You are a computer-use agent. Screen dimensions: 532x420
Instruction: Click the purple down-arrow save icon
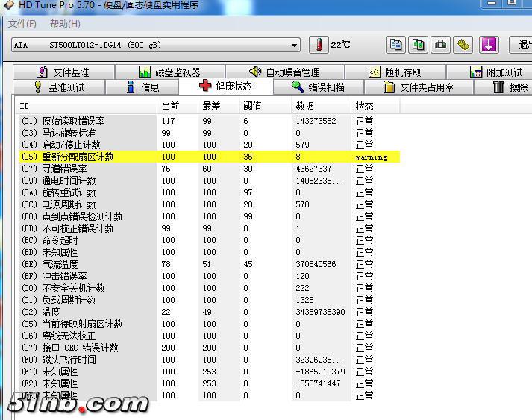point(489,45)
